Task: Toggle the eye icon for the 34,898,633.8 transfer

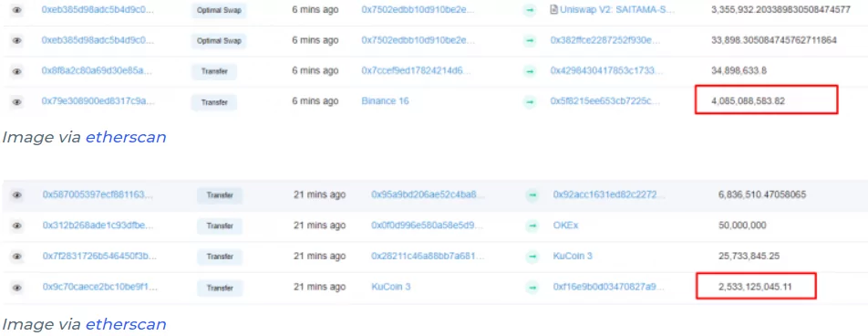Action: 17,71
